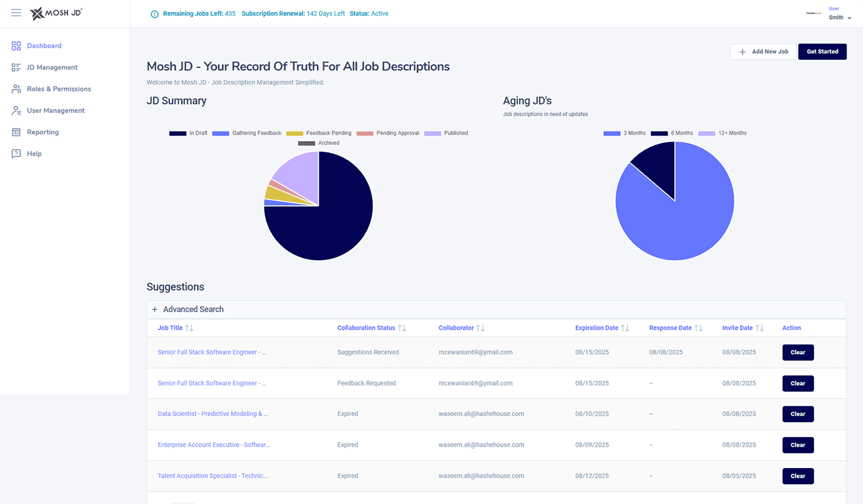This screenshot has width=863, height=504.
Task: Open the Smith user dropdown
Action: click(840, 17)
